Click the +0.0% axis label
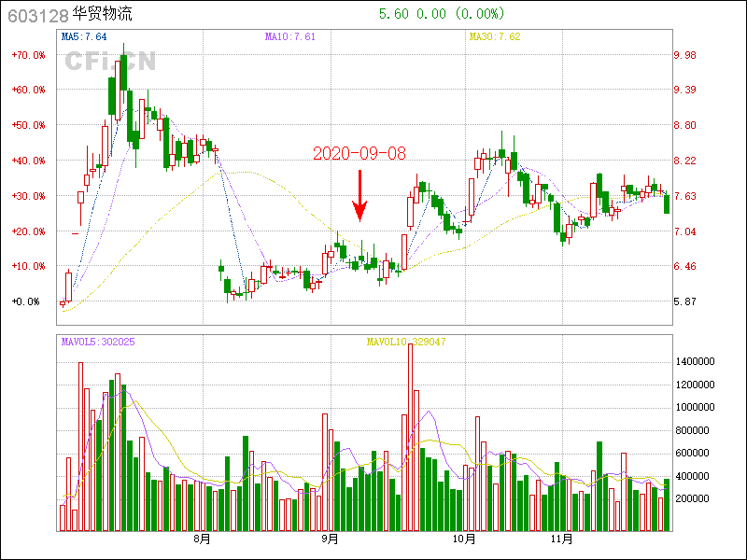Viewport: 747px width, 560px height. 26,301
